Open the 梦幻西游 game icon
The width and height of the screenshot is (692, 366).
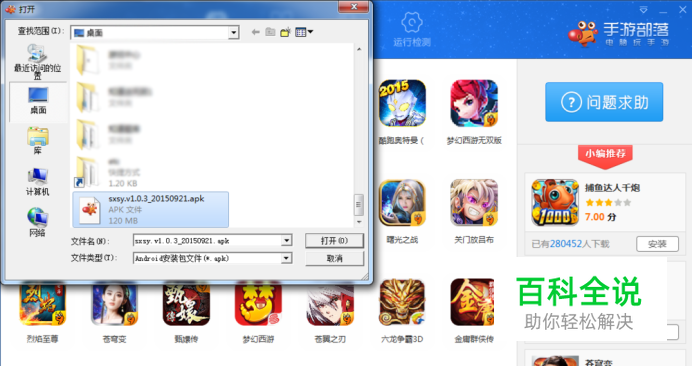[x=258, y=304]
